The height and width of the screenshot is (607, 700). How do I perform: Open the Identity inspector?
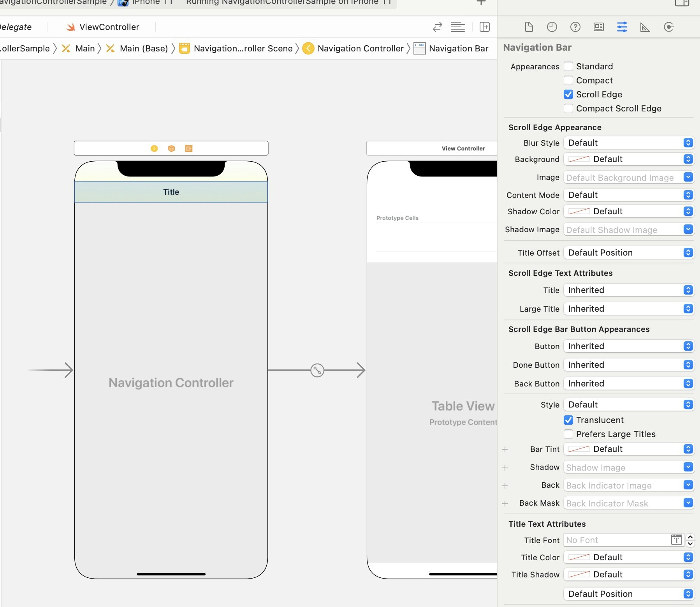599,27
